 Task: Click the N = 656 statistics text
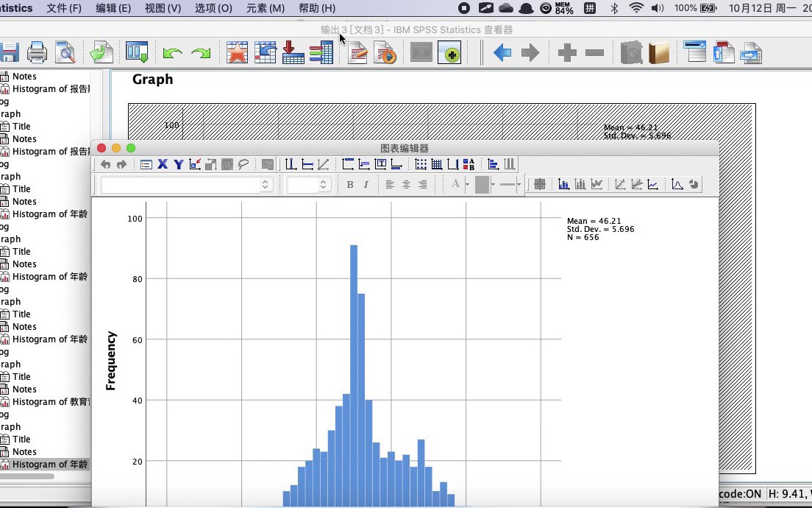583,237
